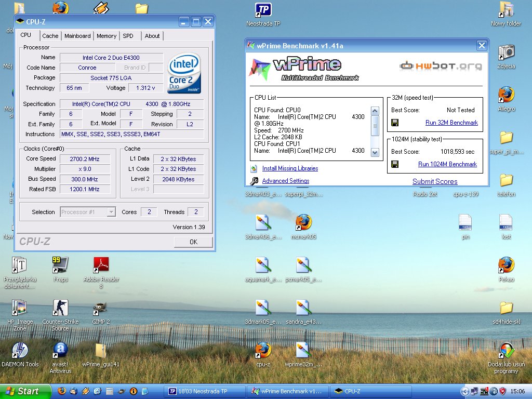Click the 1024M benchmark save floppy icon
The width and height of the screenshot is (532, 399).
click(x=395, y=164)
